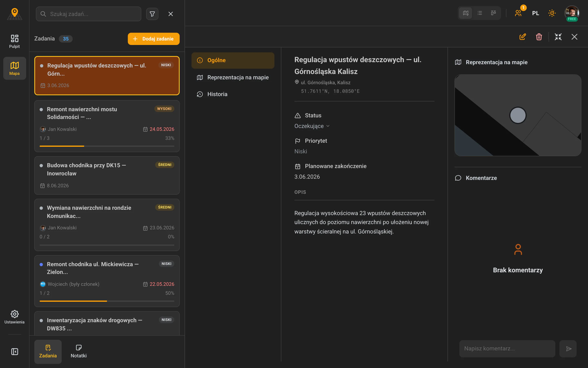The height and width of the screenshot is (368, 588).
Task: Send comment with paper plane button
Action: pos(568,349)
